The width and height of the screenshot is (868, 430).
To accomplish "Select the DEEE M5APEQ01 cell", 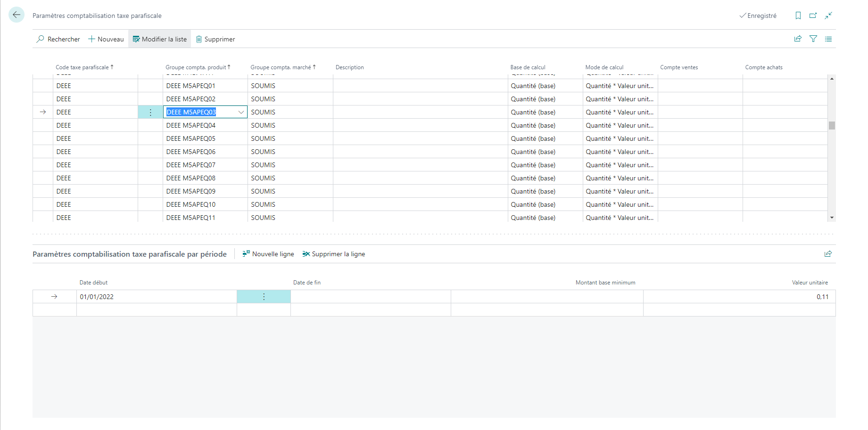I will tap(205, 86).
